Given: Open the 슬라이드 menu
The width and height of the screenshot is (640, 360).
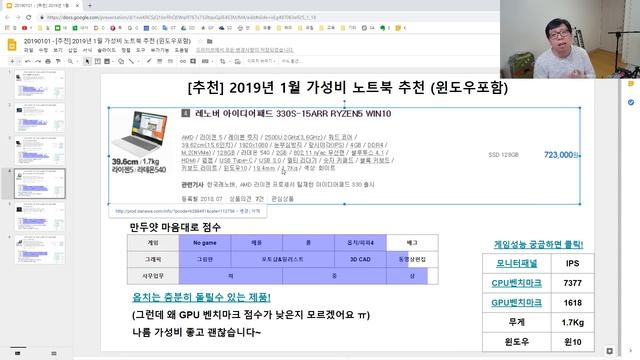Looking at the screenshot, I should (x=107, y=50).
